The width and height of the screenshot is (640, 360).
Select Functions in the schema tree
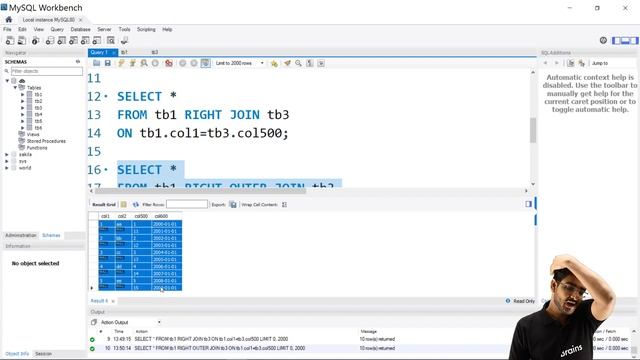tap(37, 148)
